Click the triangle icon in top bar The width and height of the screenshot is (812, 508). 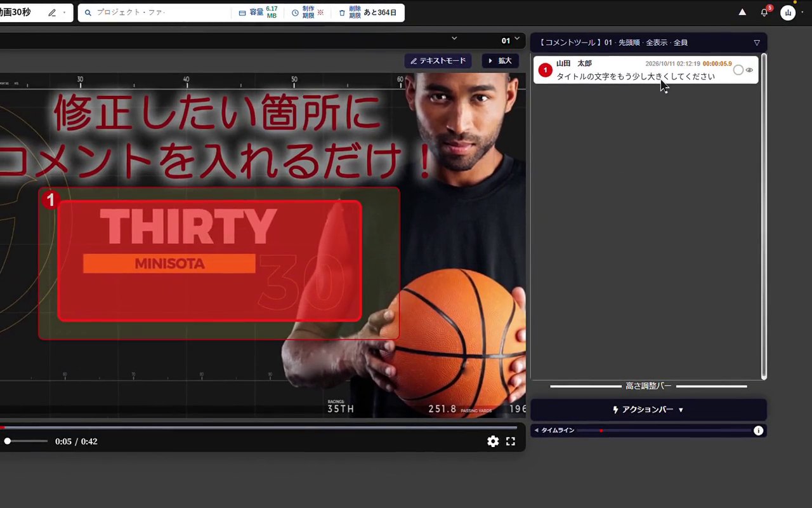click(x=742, y=12)
